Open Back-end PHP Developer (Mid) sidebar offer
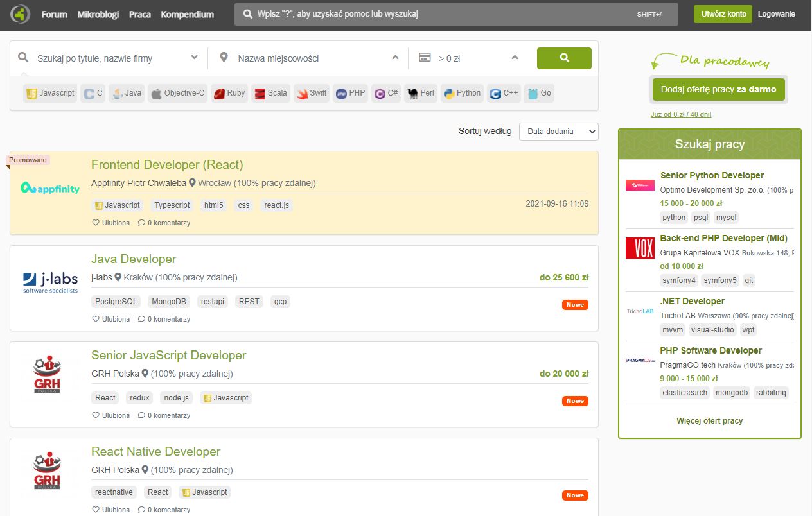 point(724,238)
